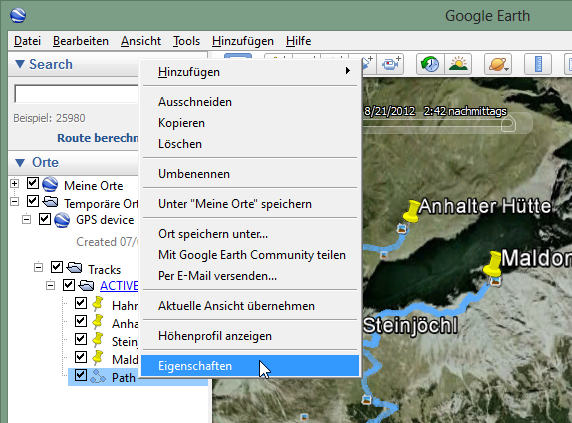Viewport: 572px width, 423px height.
Task: Collapse the Search panel triangle
Action: (x=20, y=64)
